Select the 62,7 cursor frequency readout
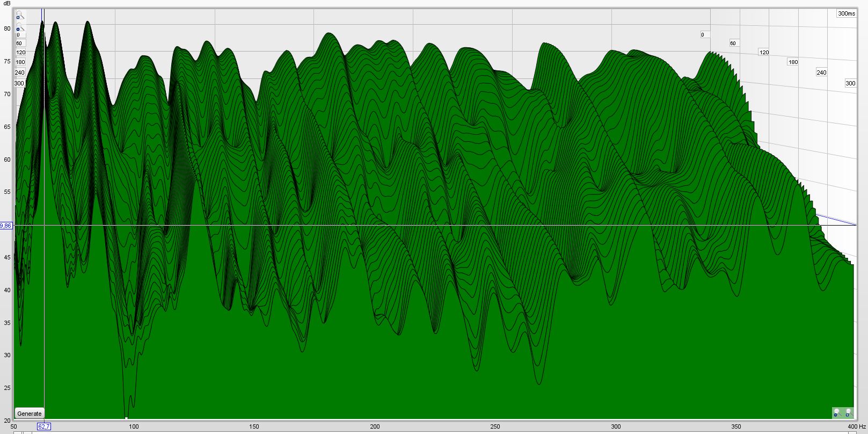Viewport: 868px width, 434px height. (x=44, y=426)
